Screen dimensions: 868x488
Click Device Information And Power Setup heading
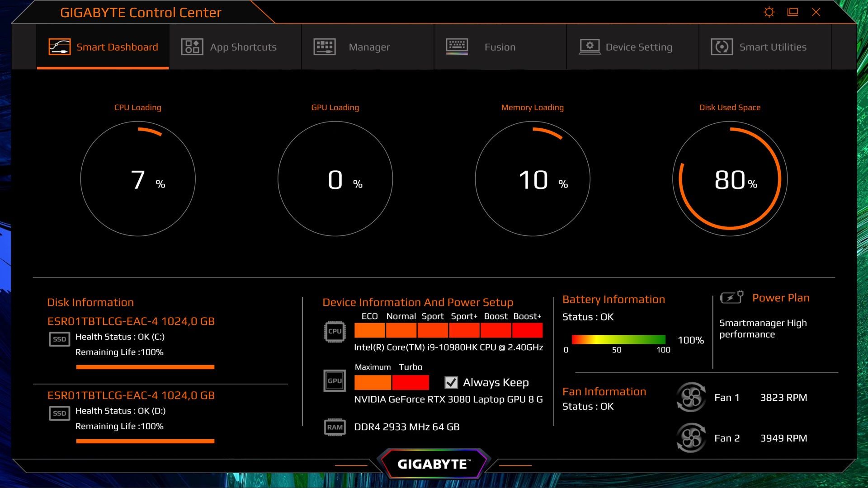[418, 302]
